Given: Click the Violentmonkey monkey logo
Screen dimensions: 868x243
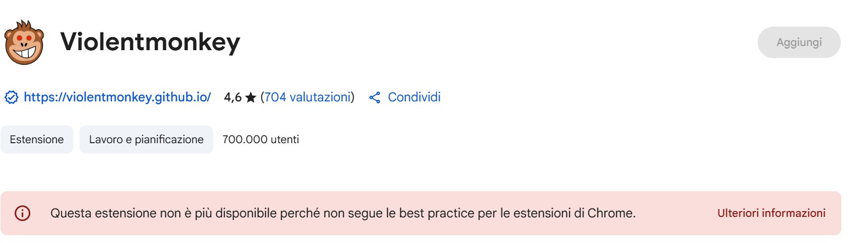Looking at the screenshot, I should [24, 43].
